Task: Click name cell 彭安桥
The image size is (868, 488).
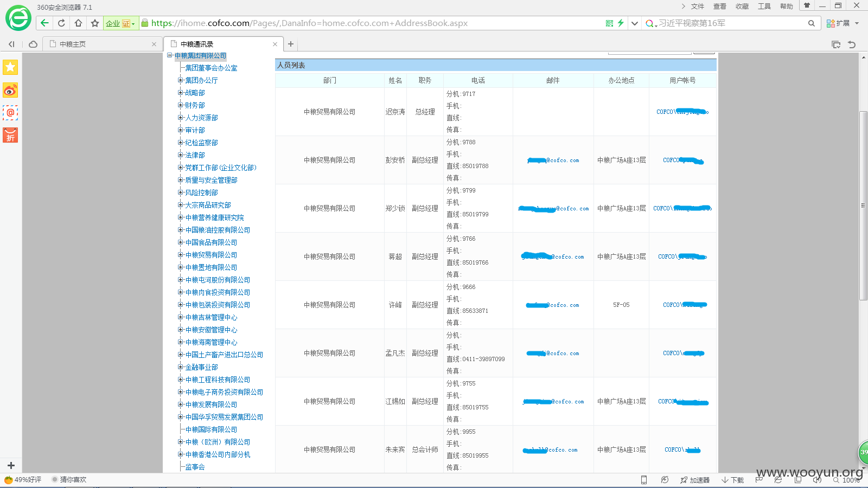Action: click(x=395, y=160)
